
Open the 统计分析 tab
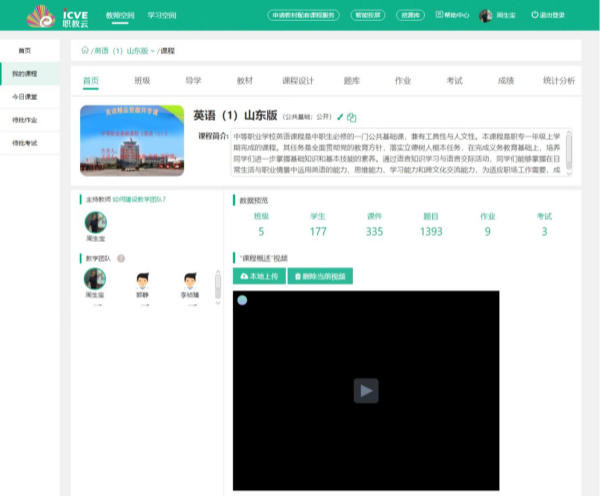pos(559,81)
